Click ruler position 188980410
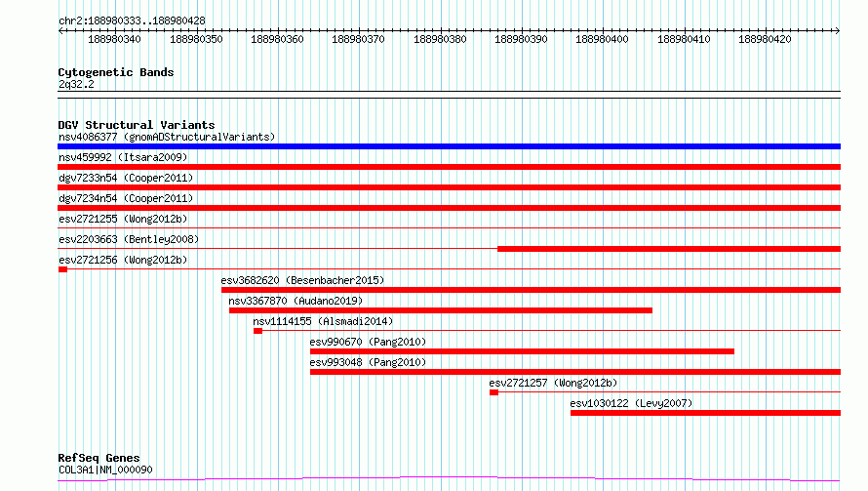The width and height of the screenshot is (868, 491). point(684,39)
